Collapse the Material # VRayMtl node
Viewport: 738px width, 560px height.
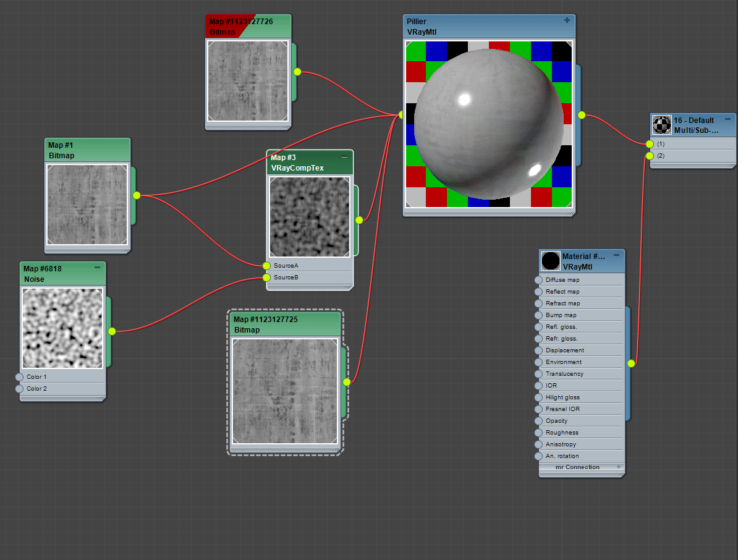coord(617,255)
